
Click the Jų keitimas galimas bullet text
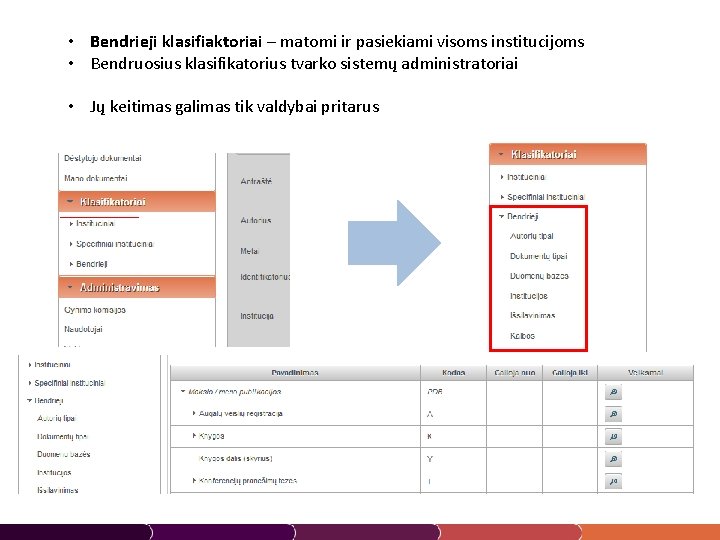[235, 107]
